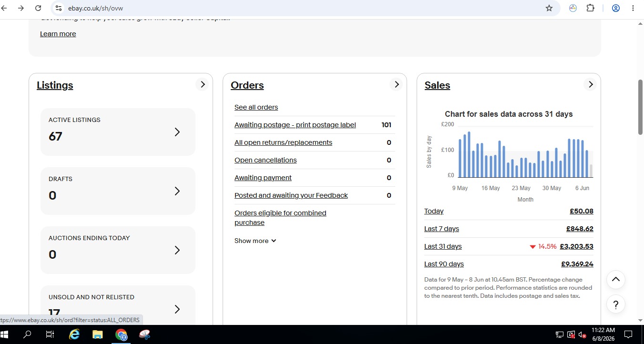Go forward using the browser forward arrow
The height and width of the screenshot is (344, 644).
tap(20, 8)
